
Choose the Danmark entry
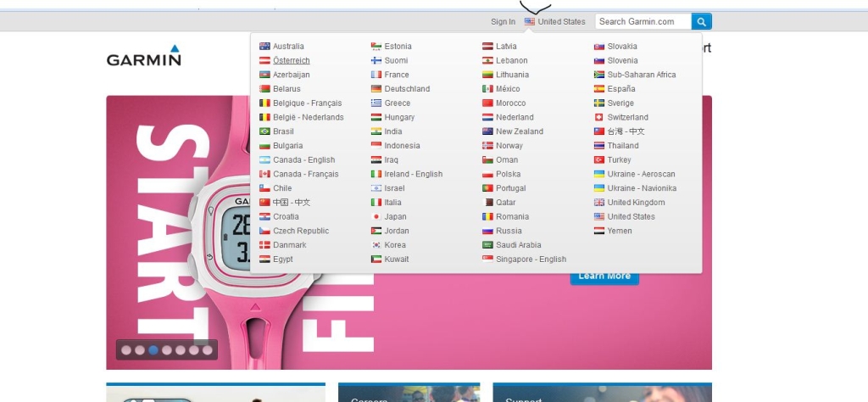point(290,245)
